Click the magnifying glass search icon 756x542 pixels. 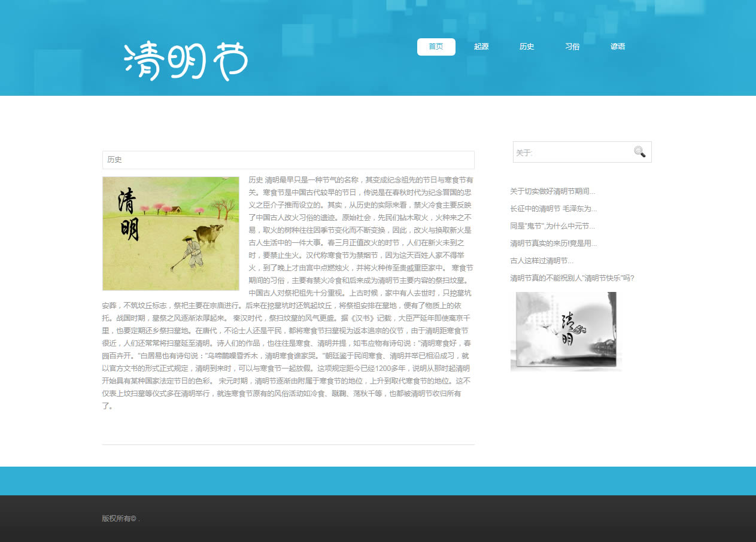click(x=639, y=152)
